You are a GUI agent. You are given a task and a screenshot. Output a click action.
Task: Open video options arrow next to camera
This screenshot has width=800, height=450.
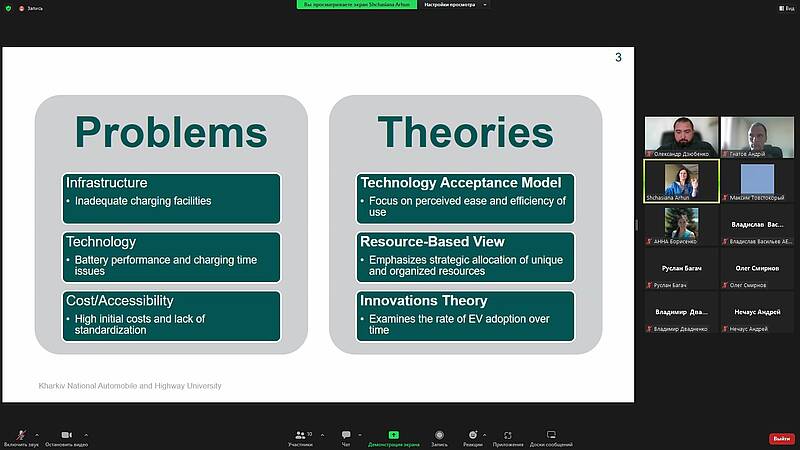click(86, 435)
